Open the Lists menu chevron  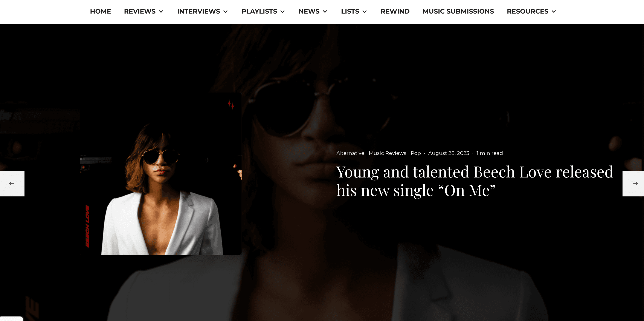pyautogui.click(x=365, y=12)
